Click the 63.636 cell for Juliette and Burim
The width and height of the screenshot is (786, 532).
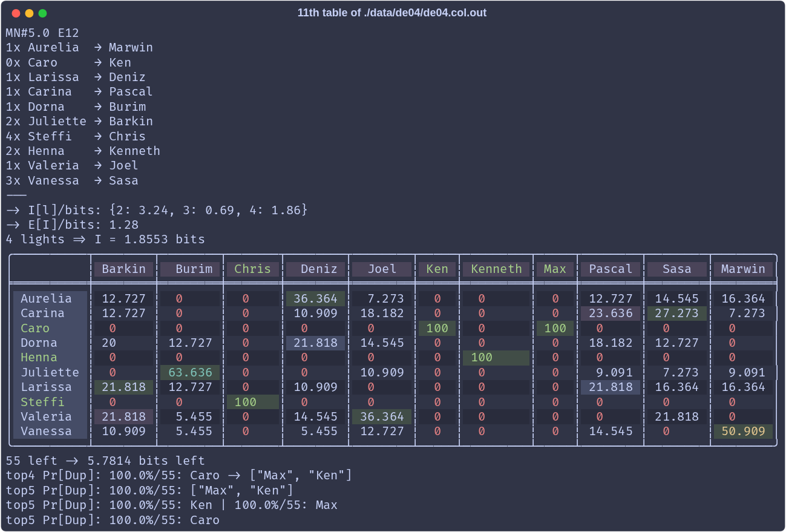coord(190,372)
